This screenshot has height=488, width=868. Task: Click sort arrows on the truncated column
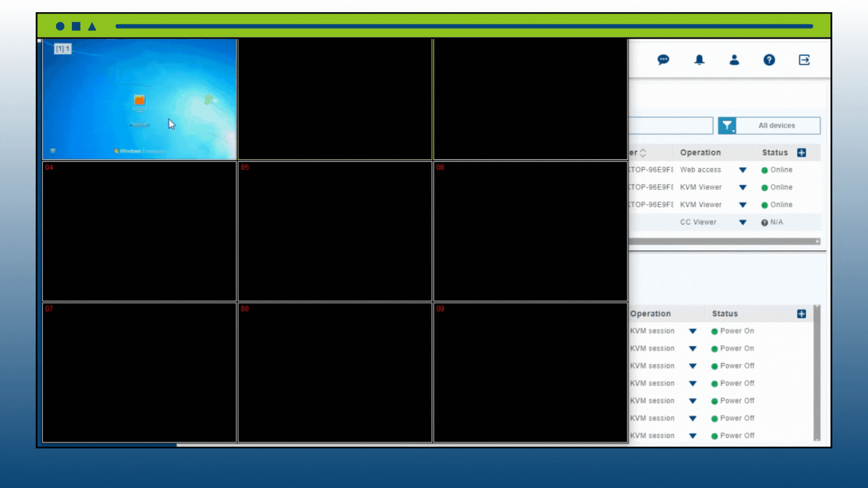pyautogui.click(x=643, y=153)
